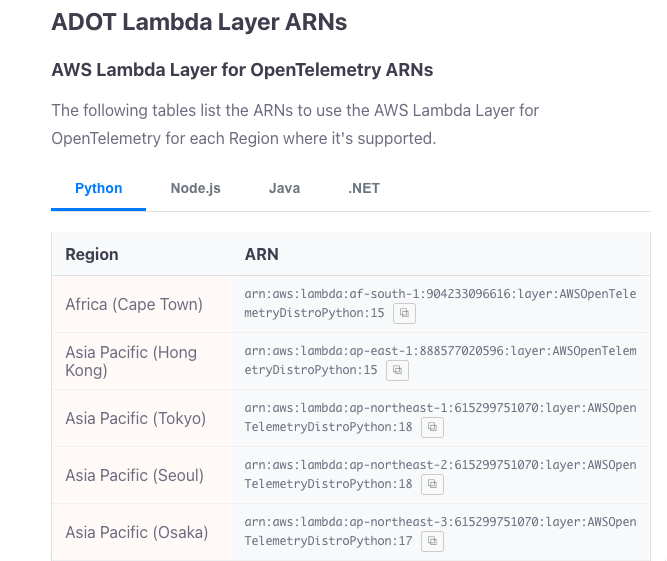Switch to the Node.js tab
The image size is (667, 561).
[x=195, y=188]
